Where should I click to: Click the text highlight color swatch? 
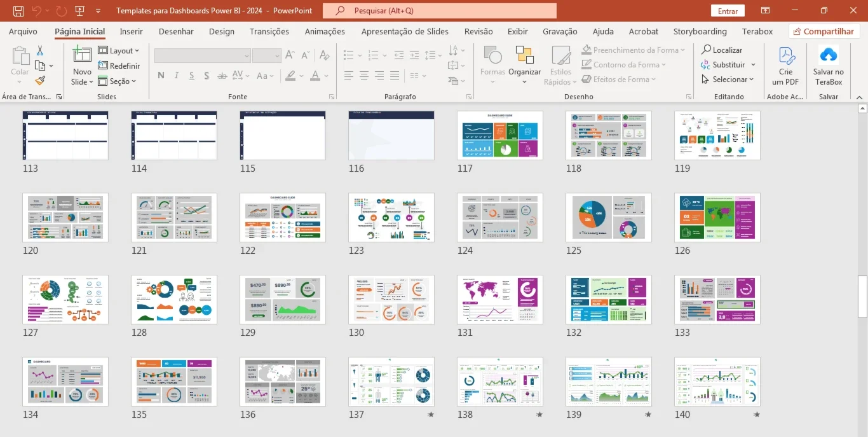point(290,76)
